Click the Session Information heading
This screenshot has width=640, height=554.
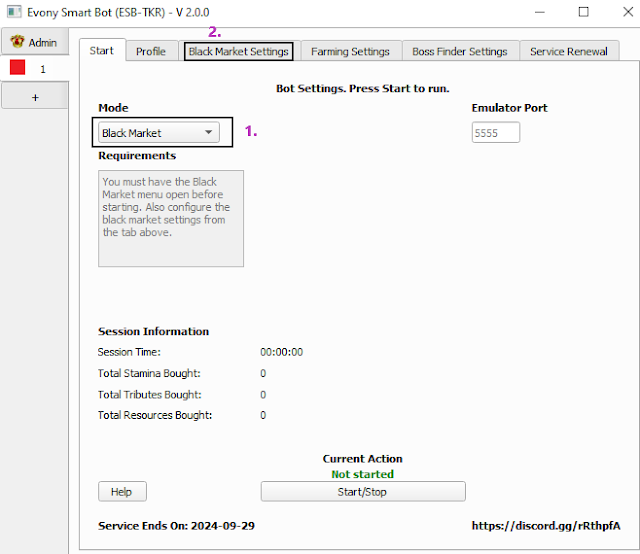pos(153,331)
